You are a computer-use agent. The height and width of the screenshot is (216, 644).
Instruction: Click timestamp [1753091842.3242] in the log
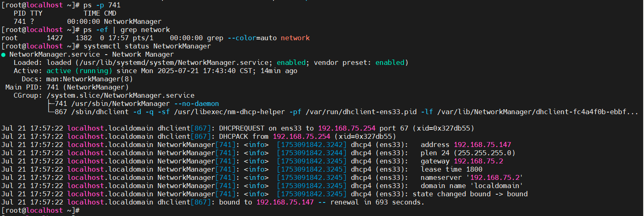tap(312, 145)
